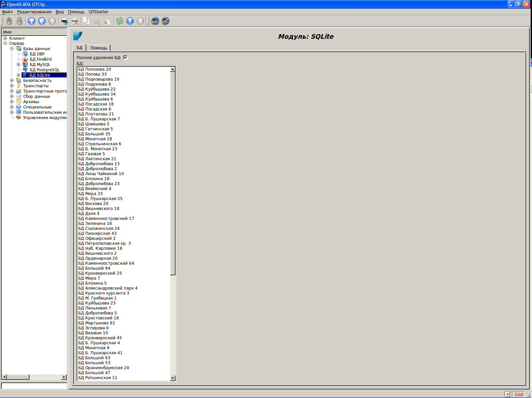Expand the 'Безопасность' tree node

click(12, 81)
